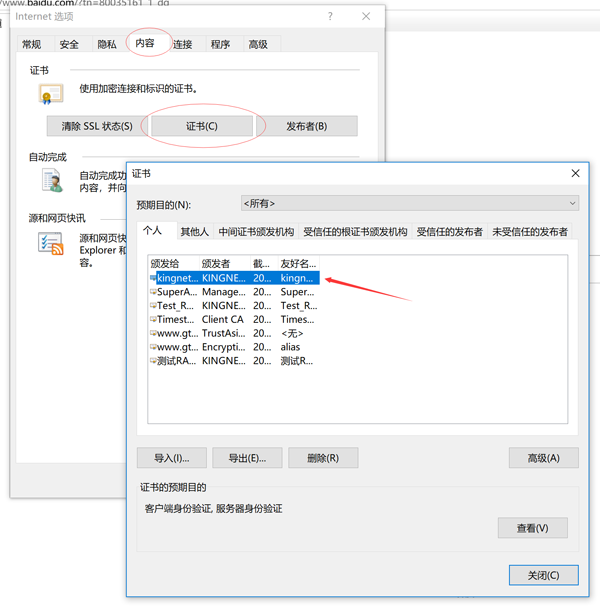Open the 隐私 tab
Screen dimensions: 600x607
coord(107,44)
